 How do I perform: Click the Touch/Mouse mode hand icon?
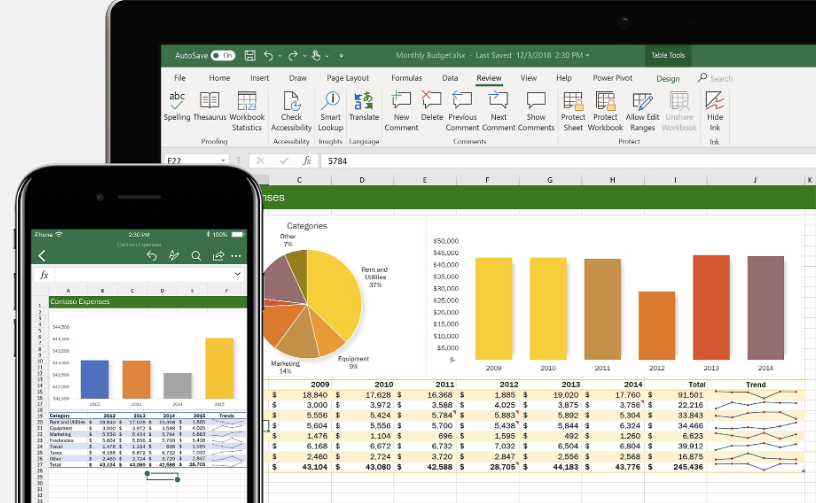[316, 55]
